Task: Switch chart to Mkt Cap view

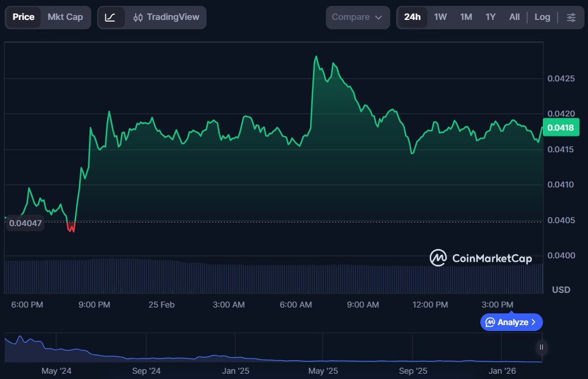Action: (65, 17)
